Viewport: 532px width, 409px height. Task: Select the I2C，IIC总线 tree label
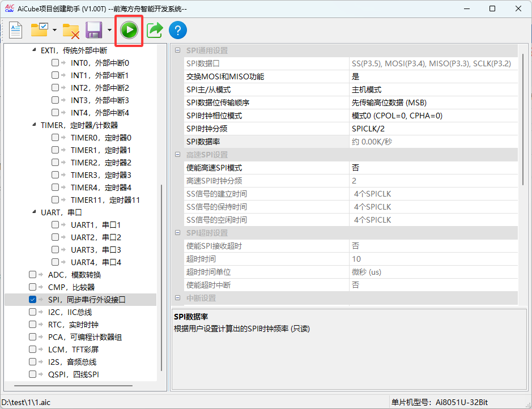[70, 312]
